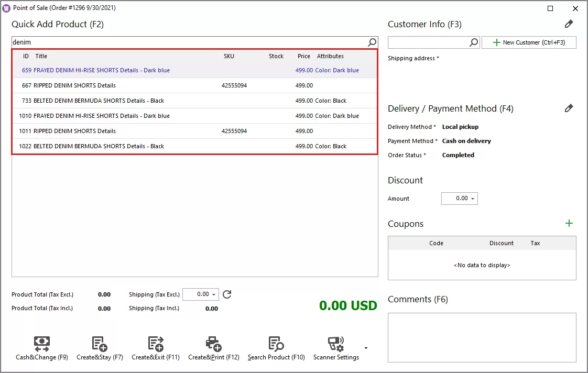This screenshot has width=588, height=373.
Task: Click the New Customer (Ctrl+F3) button
Action: coord(529,42)
